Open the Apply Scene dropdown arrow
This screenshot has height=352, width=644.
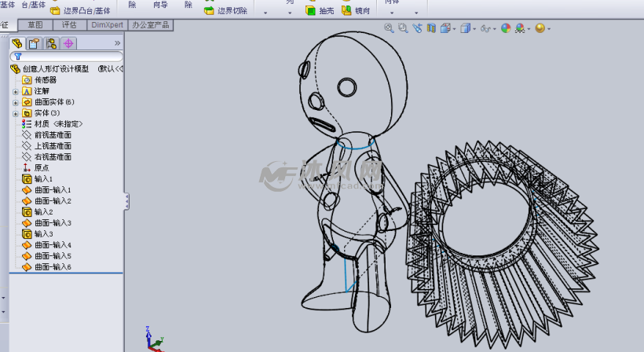pyautogui.click(x=529, y=29)
